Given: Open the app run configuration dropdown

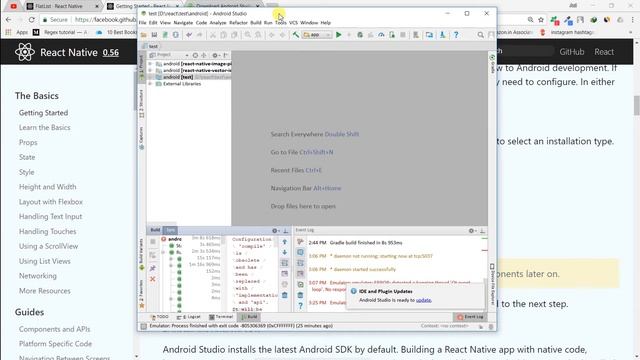Looking at the screenshot, I should (x=317, y=35).
